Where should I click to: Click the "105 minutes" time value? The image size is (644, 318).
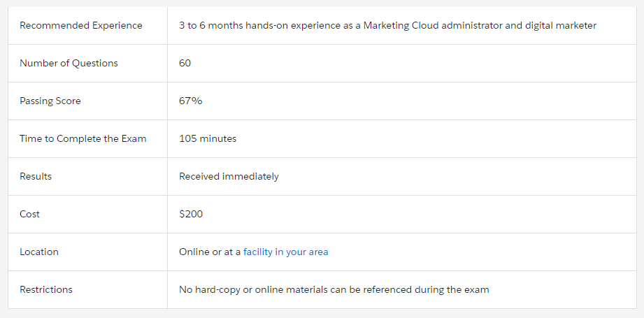pos(208,138)
